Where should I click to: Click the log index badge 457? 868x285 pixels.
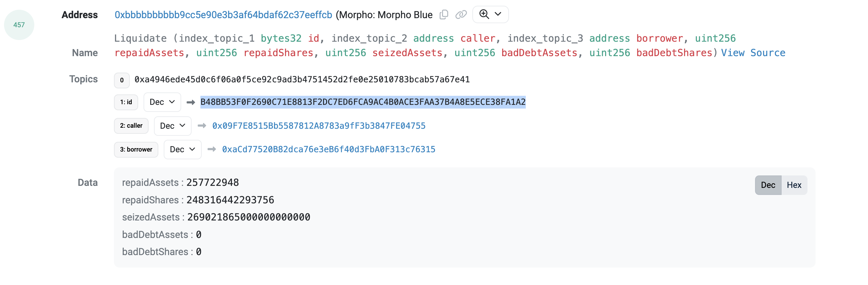tap(19, 25)
